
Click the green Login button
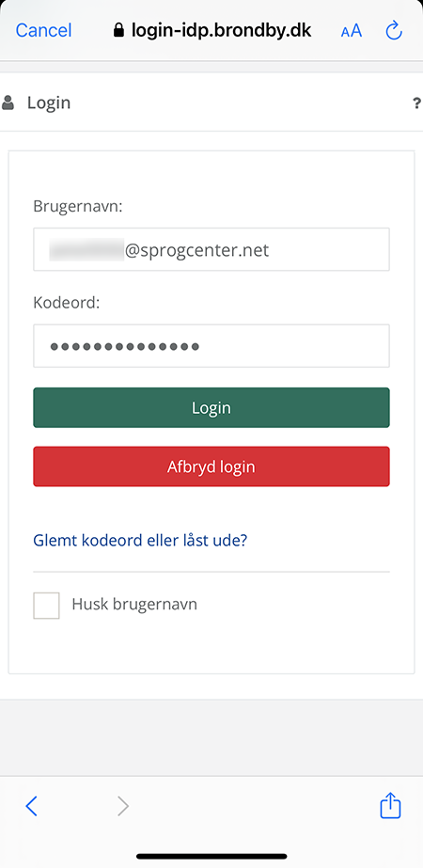(211, 407)
